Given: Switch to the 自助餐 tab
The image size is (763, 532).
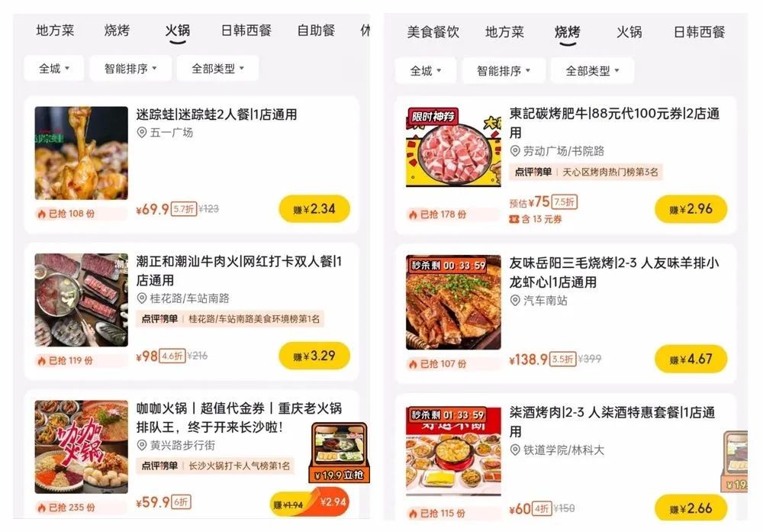Looking at the screenshot, I should click(317, 31).
